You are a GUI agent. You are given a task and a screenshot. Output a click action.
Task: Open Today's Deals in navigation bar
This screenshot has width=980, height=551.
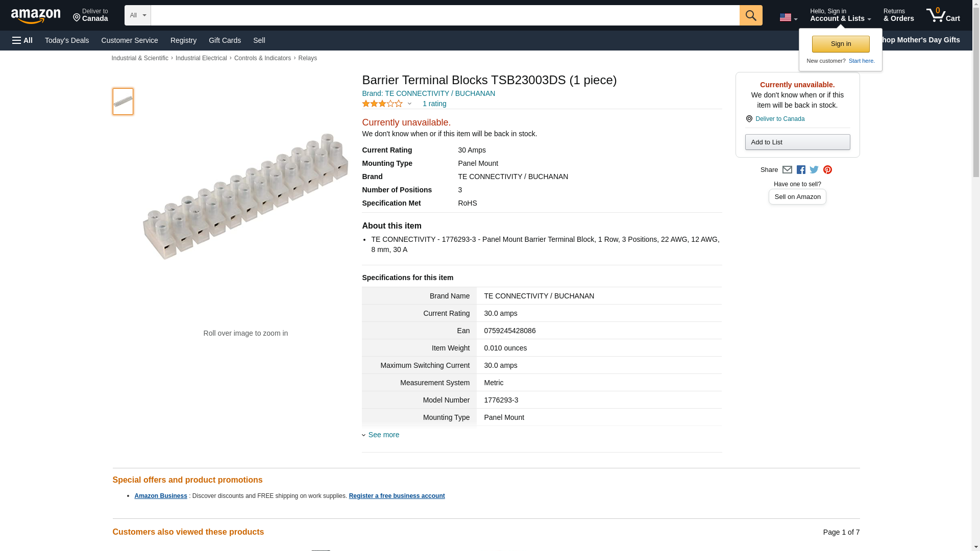coord(67,40)
